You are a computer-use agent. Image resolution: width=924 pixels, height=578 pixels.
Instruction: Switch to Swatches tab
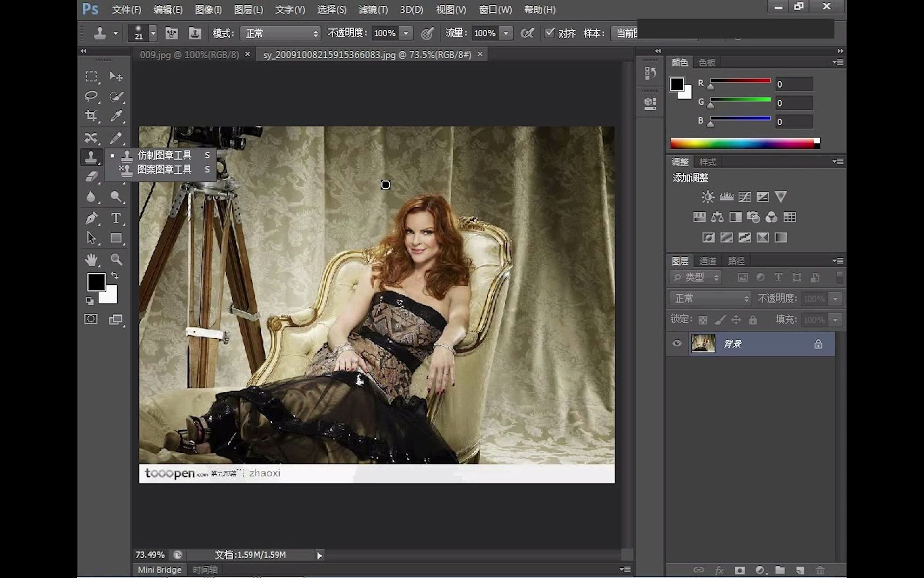pyautogui.click(x=707, y=63)
